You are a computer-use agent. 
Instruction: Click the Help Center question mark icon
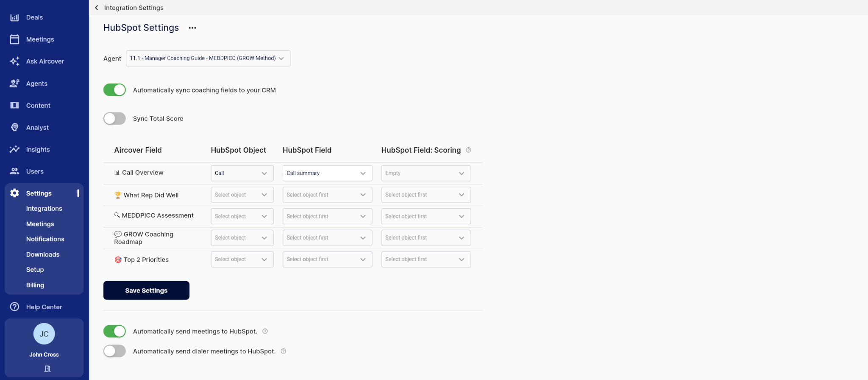pyautogui.click(x=14, y=307)
